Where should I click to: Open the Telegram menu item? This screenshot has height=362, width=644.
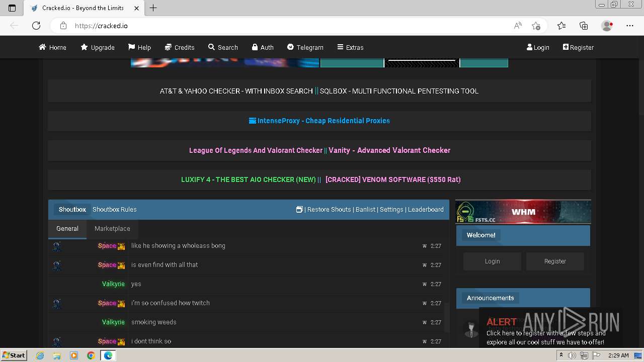pos(305,47)
